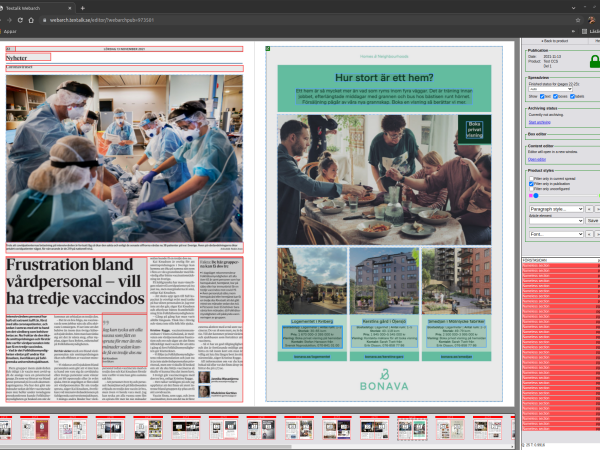This screenshot has width=600, height=450.
Task: Open the tab search chevron
Action: click(573, 8)
